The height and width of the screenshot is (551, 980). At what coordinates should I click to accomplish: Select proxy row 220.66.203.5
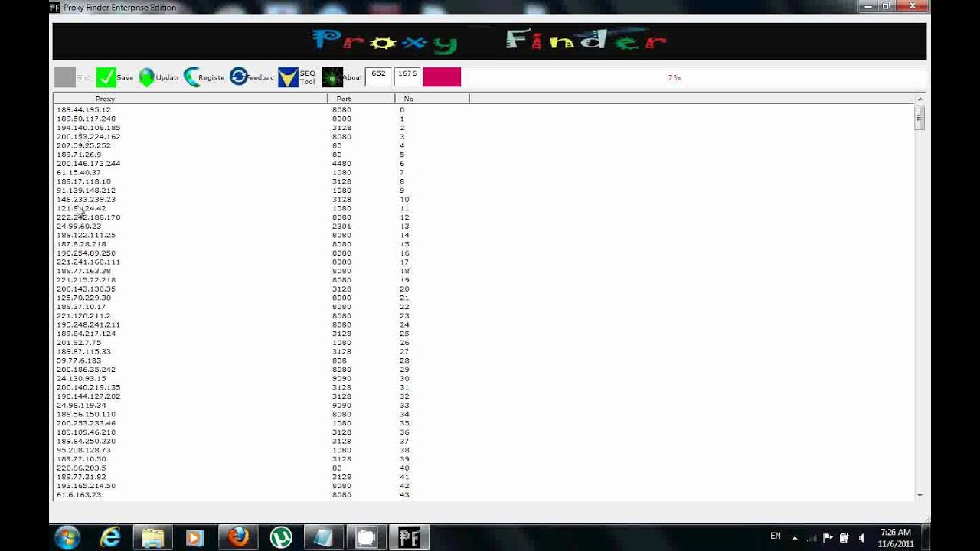coord(81,468)
